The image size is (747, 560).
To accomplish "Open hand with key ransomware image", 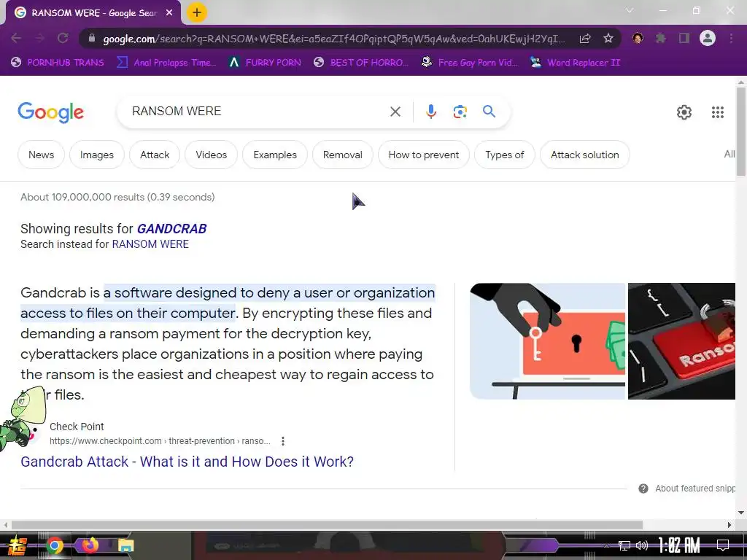I will tap(547, 341).
